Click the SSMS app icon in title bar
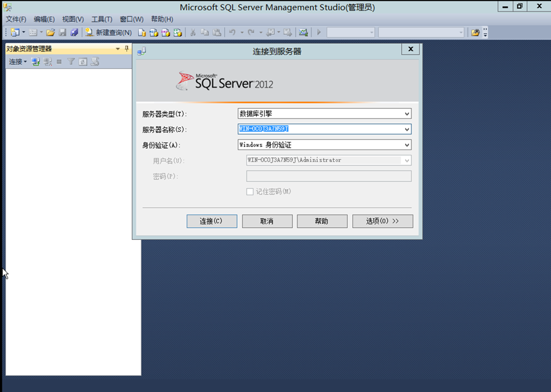Image resolution: width=551 pixels, height=392 pixels. pyautogui.click(x=8, y=8)
